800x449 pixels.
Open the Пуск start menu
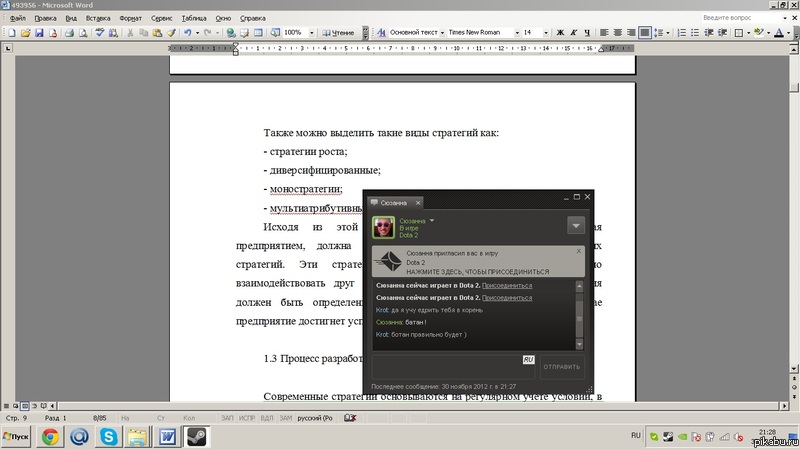(16, 437)
